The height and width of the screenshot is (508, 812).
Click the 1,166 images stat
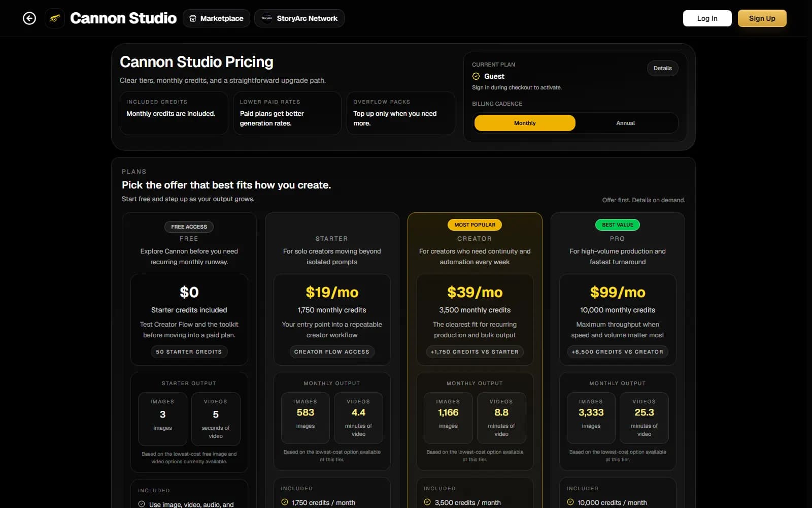[x=448, y=418]
